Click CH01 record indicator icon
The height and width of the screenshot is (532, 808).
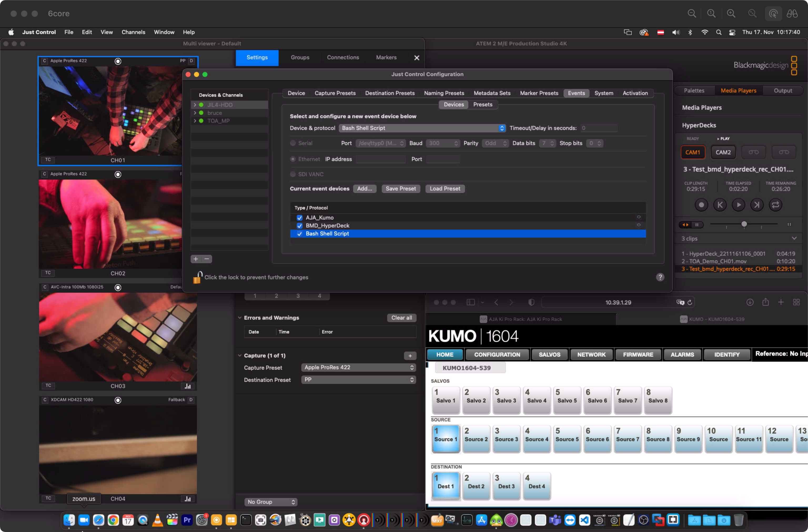118,61
